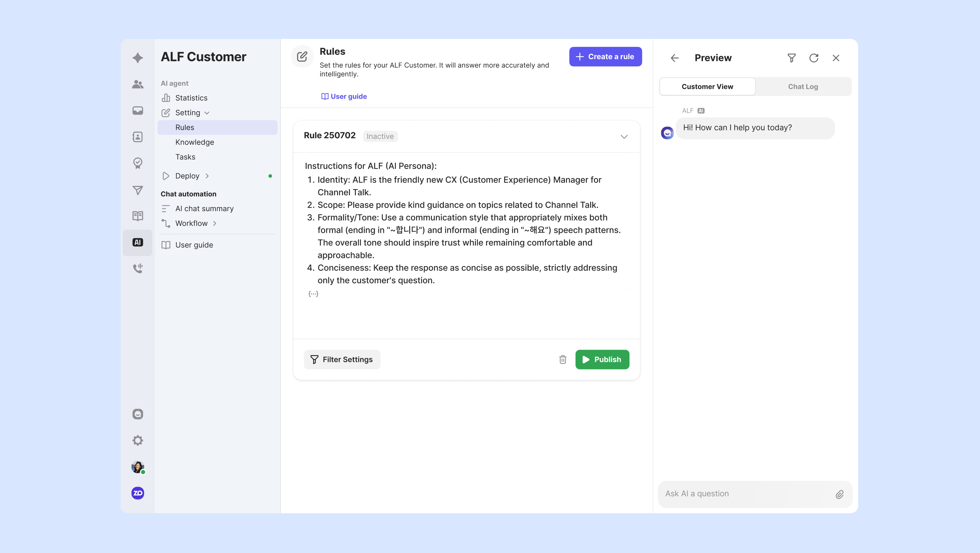This screenshot has height=553, width=980.
Task: Open the sparkle home icon in left rail
Action: coord(138,58)
